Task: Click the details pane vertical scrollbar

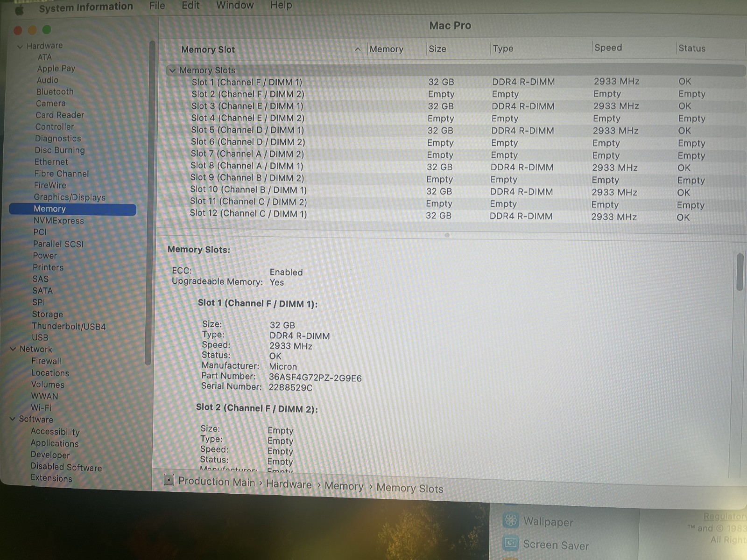Action: (x=740, y=273)
